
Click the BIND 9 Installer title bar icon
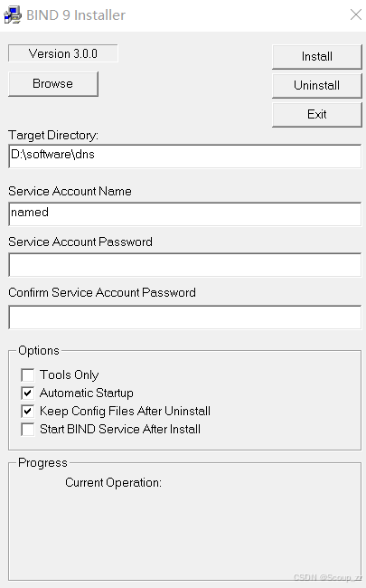pos(13,15)
